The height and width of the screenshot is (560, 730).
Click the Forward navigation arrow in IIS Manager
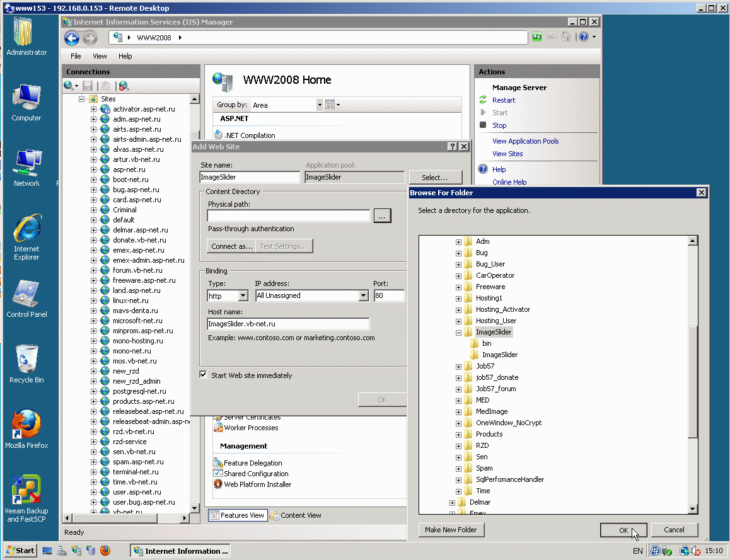click(x=90, y=38)
